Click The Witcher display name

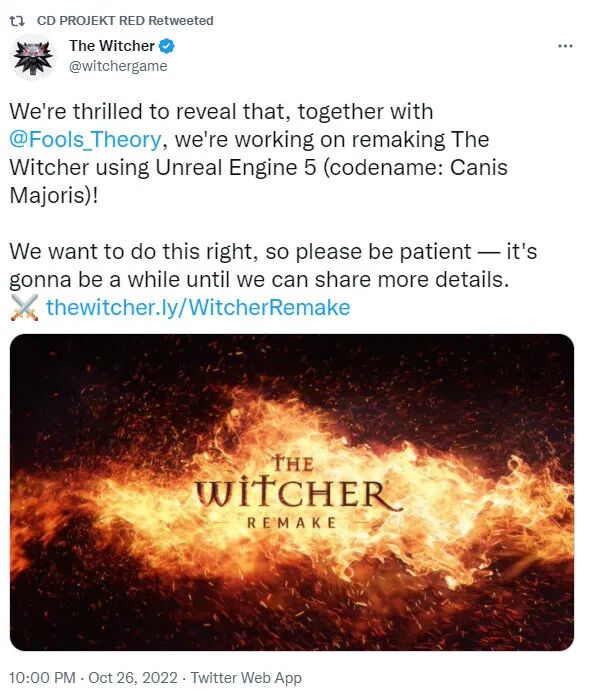coord(112,46)
